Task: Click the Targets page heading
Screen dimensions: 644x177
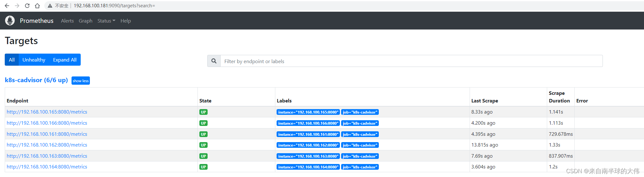Action: pyautogui.click(x=21, y=41)
